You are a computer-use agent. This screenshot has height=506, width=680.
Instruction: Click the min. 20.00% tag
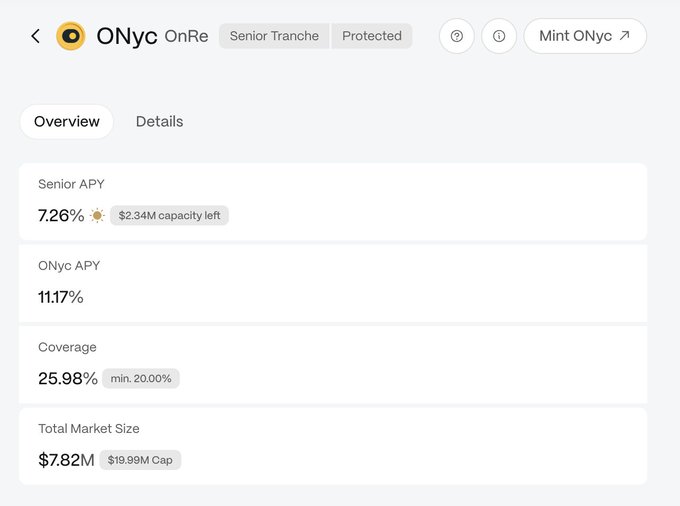141,379
